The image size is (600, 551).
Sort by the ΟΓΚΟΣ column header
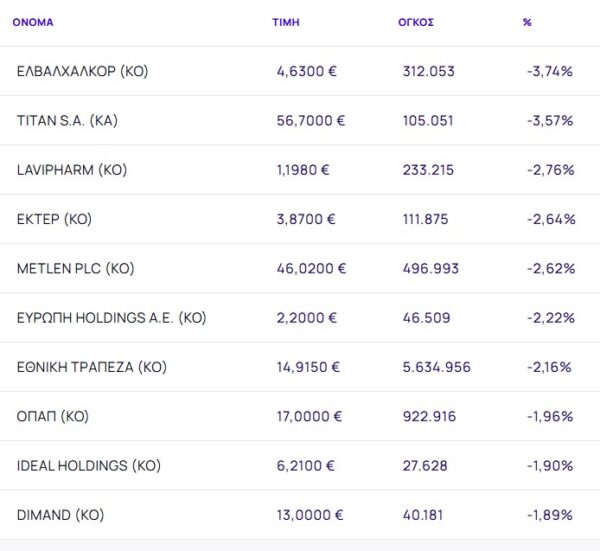coord(415,22)
